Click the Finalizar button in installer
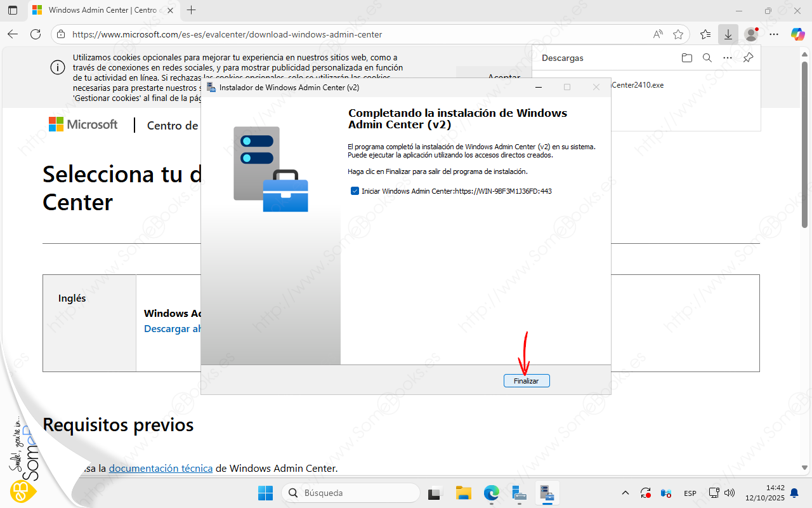The image size is (812, 508). pos(527,380)
